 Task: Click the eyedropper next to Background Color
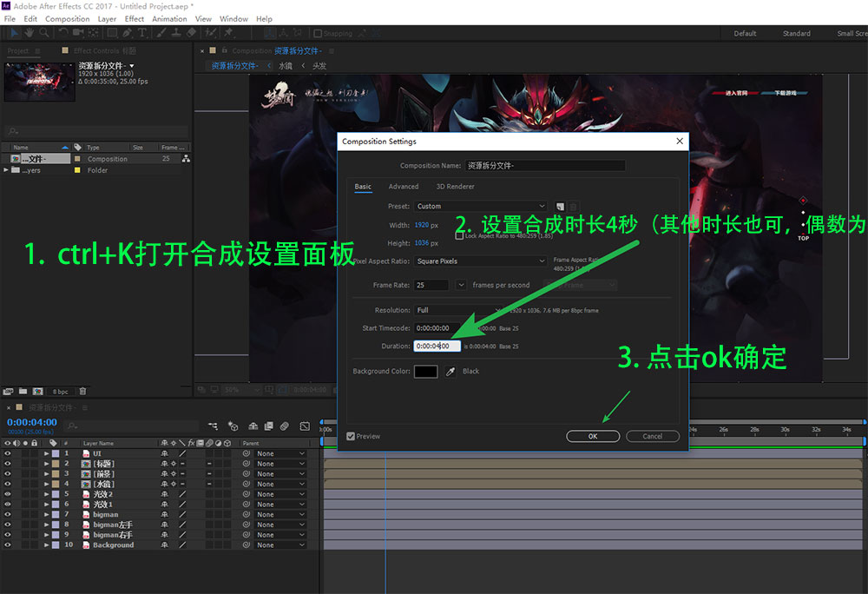point(450,372)
